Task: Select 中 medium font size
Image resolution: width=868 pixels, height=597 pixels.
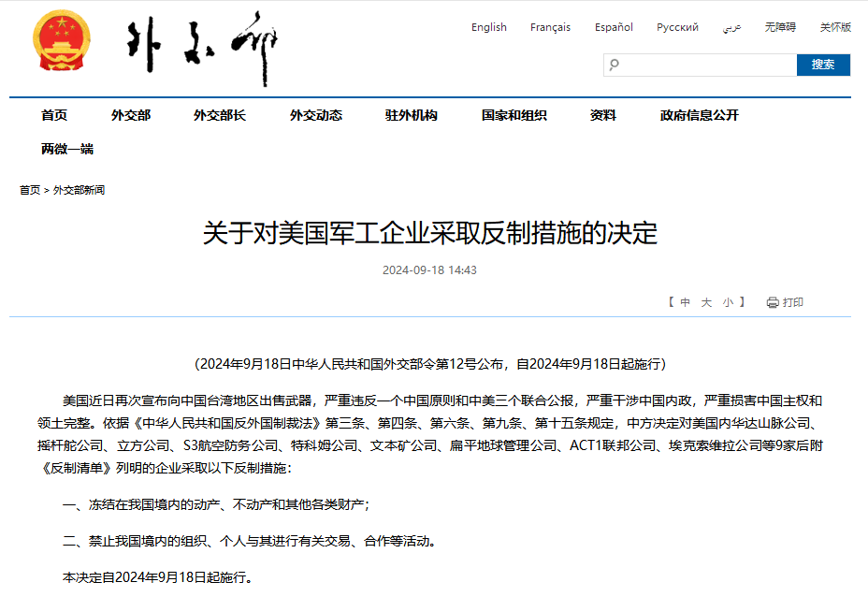Action: click(x=686, y=302)
